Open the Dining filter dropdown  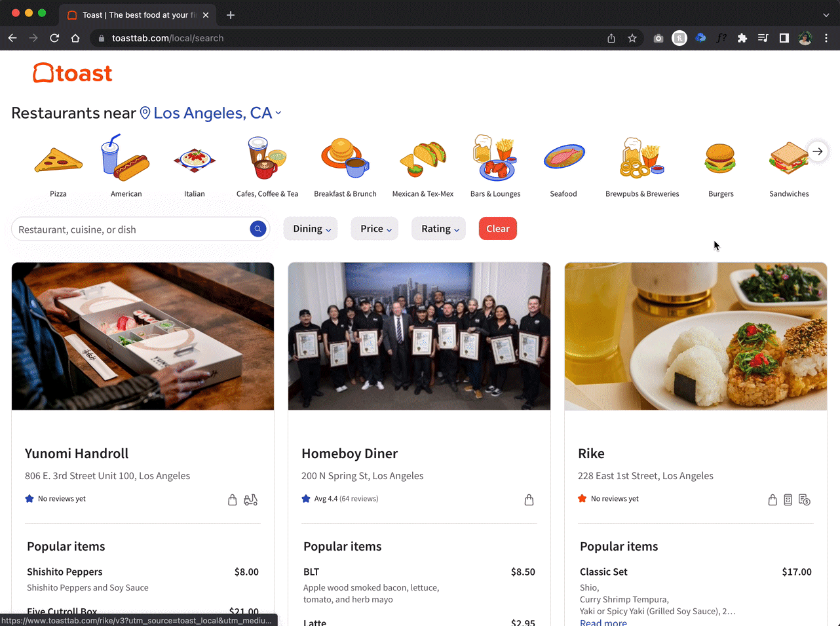311,229
